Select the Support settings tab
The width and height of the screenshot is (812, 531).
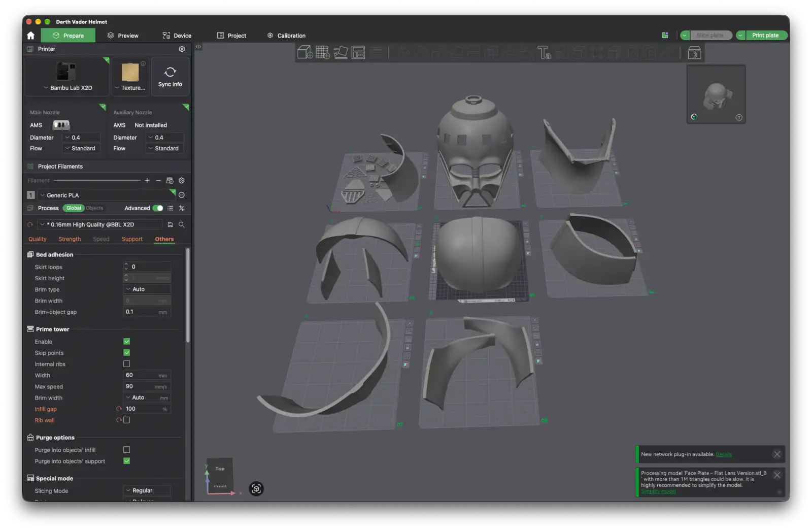tap(132, 239)
